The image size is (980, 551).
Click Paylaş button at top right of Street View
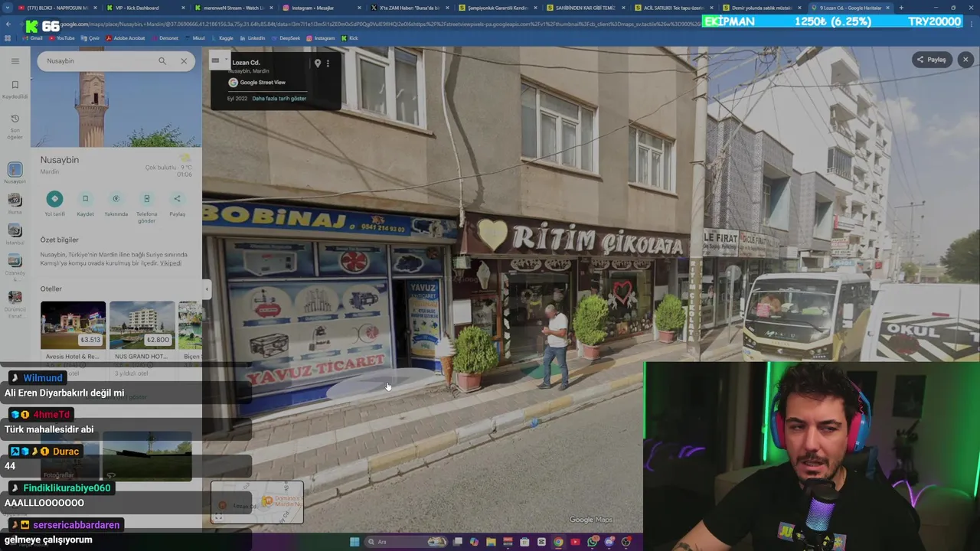[932, 60]
